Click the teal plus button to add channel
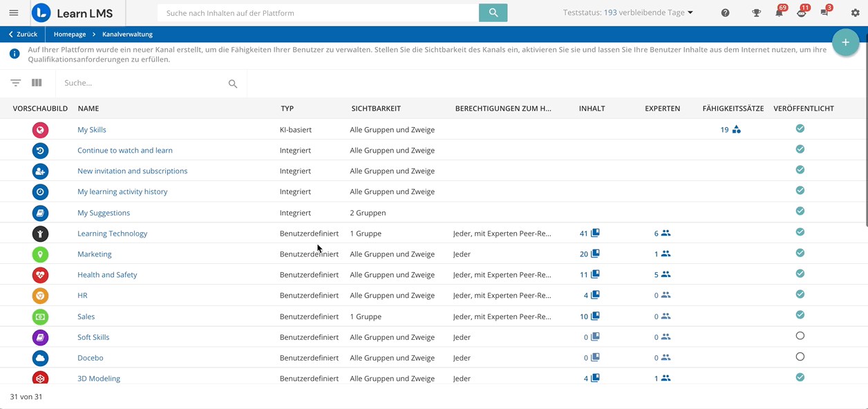The width and height of the screenshot is (868, 409). (x=845, y=43)
